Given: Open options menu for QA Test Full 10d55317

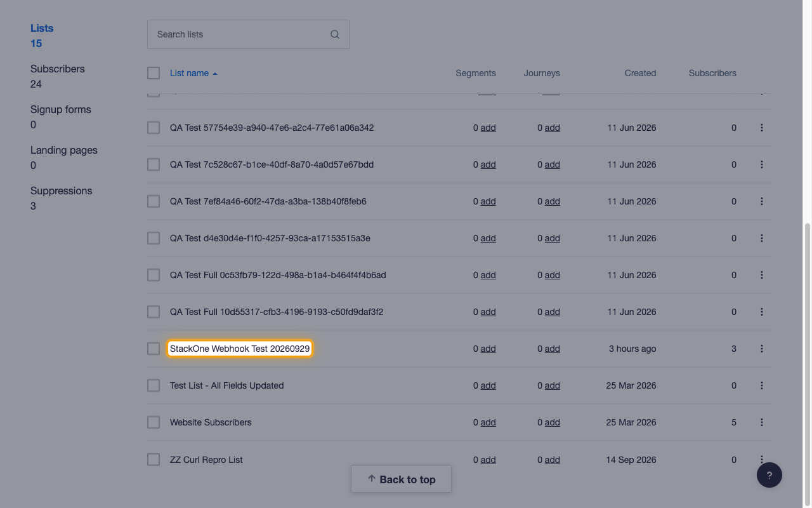Looking at the screenshot, I should coord(762,312).
